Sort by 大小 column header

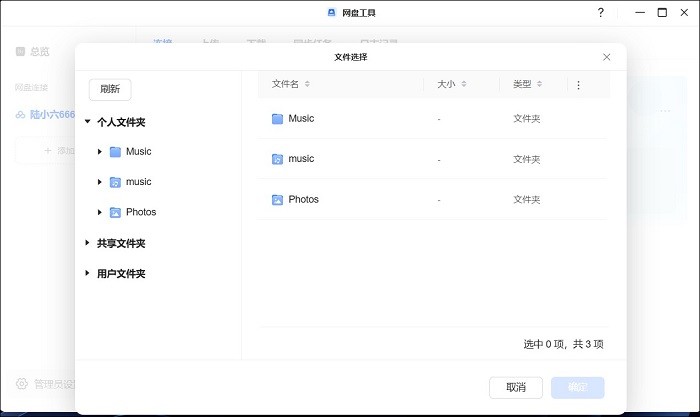pos(446,85)
